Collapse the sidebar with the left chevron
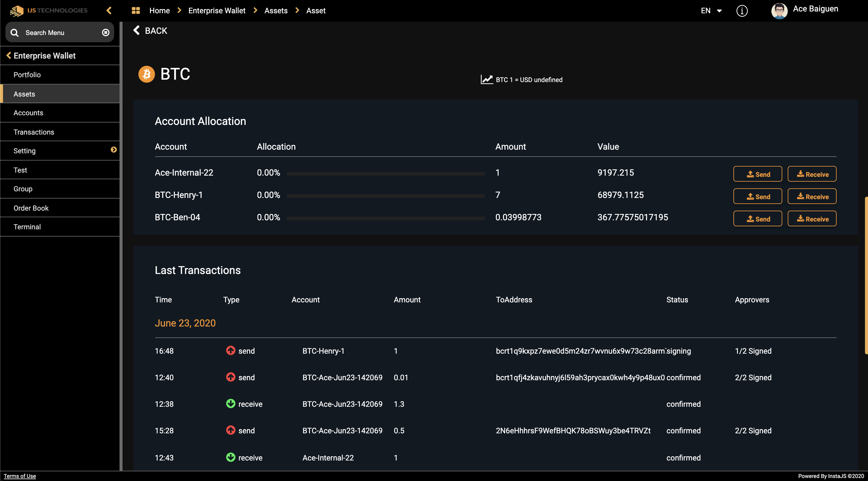The image size is (868, 481). tap(109, 11)
